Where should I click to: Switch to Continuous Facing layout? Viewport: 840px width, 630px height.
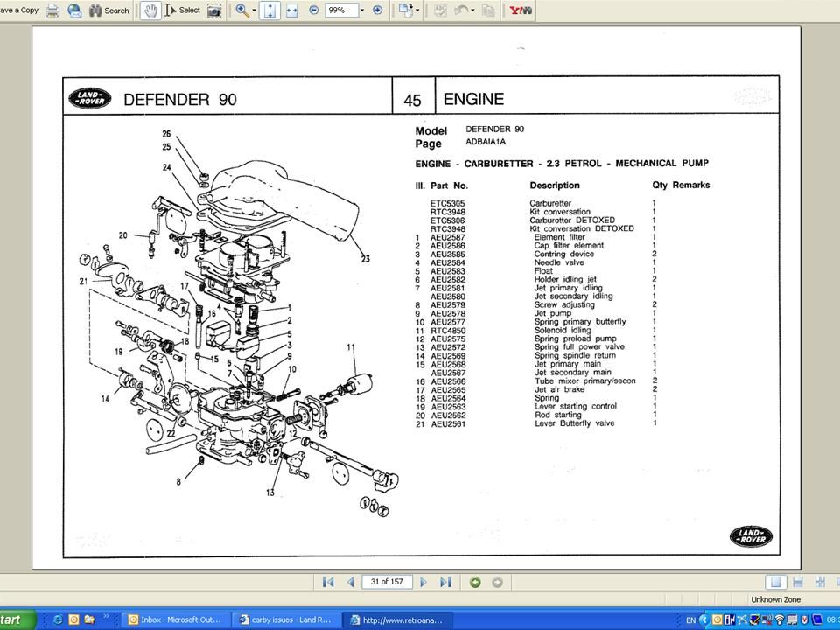pyautogui.click(x=820, y=583)
